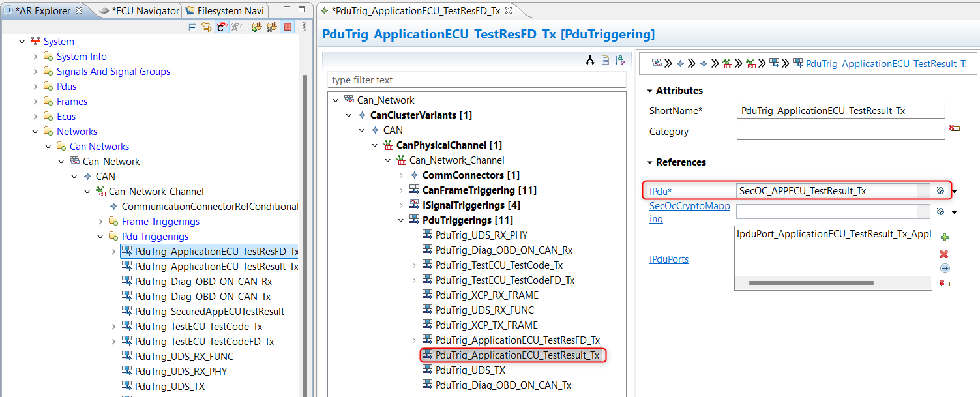980x397 pixels.
Task: Collapse PduTriggerings [11] in editor tree
Action: [x=402, y=220]
